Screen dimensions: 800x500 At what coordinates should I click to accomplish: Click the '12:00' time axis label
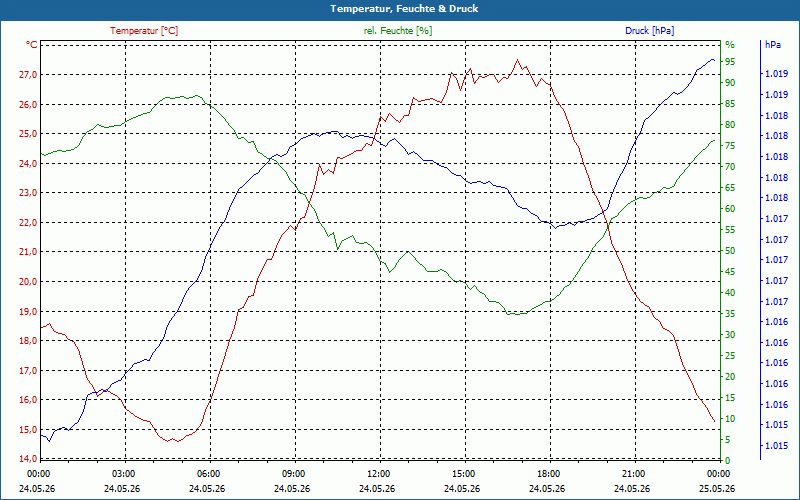[x=378, y=474]
